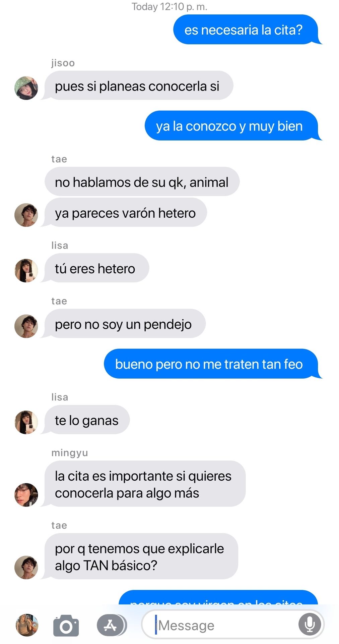Tap jisoo's avatar picture

(26, 88)
